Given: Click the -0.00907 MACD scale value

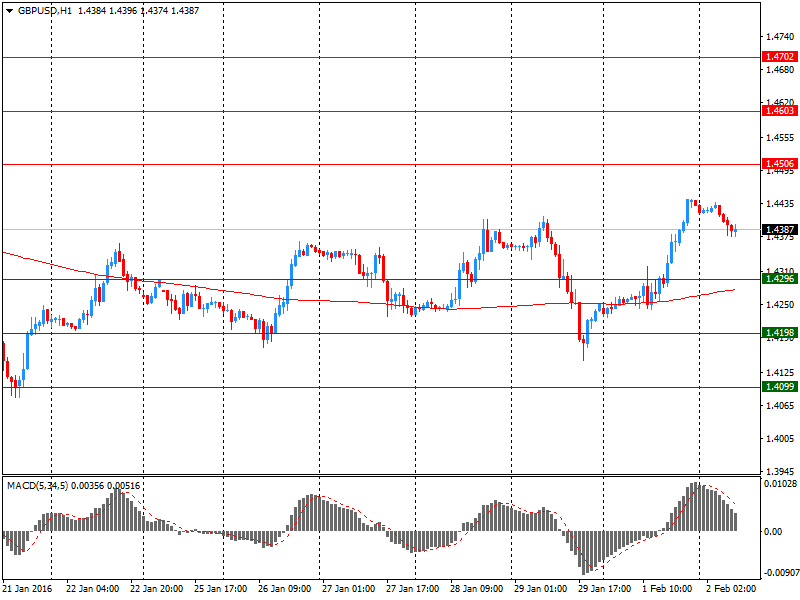Looking at the screenshot, I should pos(781,573).
